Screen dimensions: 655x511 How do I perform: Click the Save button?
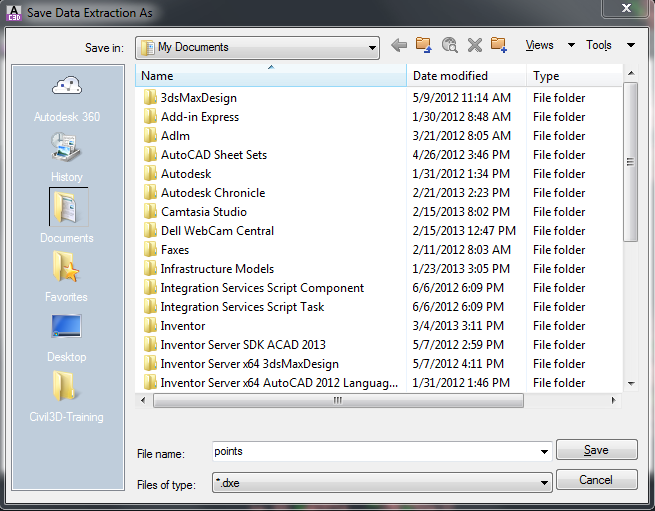(597, 450)
